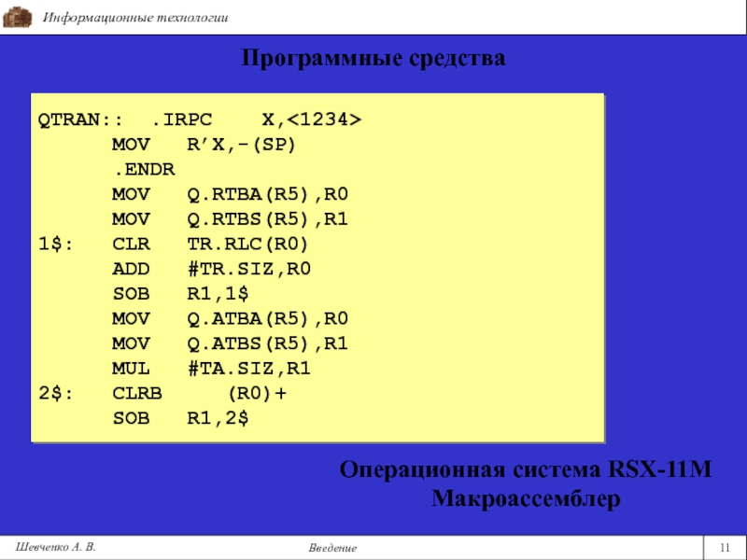Click the instruction 'CLRB (R0)+'
Image resolution: width=747 pixels, height=560 pixels.
tap(199, 393)
